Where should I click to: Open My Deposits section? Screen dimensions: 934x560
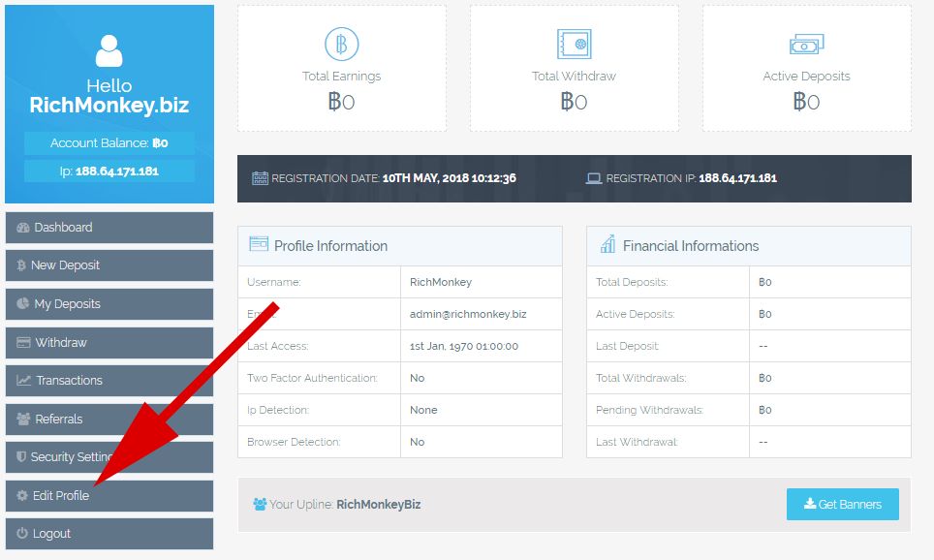109,304
